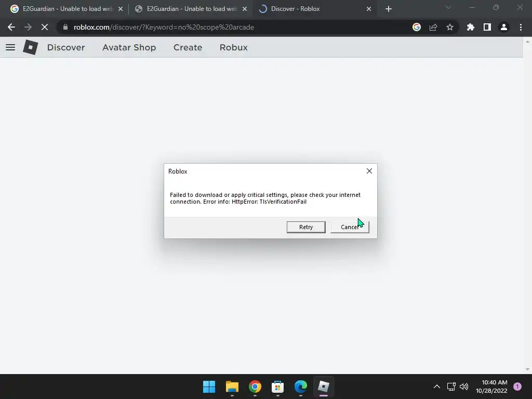Open Microsoft Store from taskbar
This screenshot has width=532, height=399.
tap(277, 387)
